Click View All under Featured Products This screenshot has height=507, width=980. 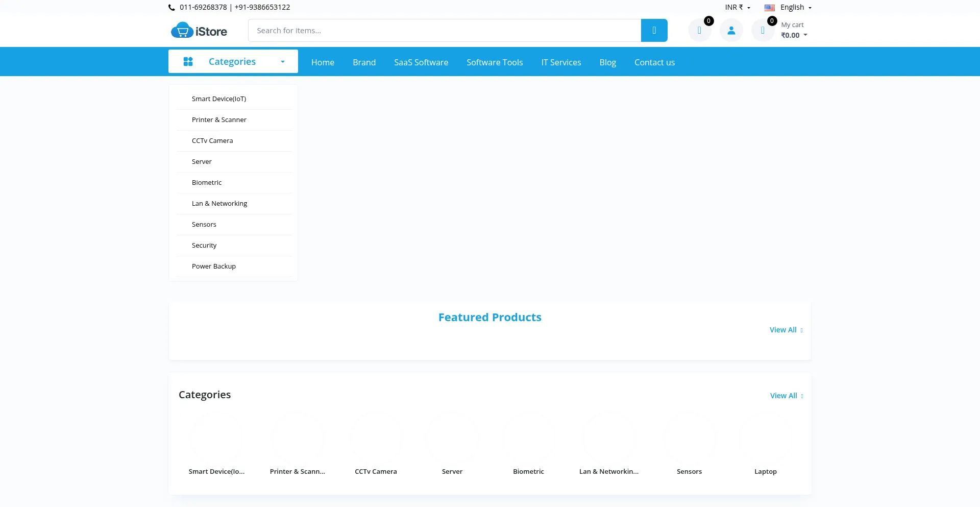click(x=785, y=329)
